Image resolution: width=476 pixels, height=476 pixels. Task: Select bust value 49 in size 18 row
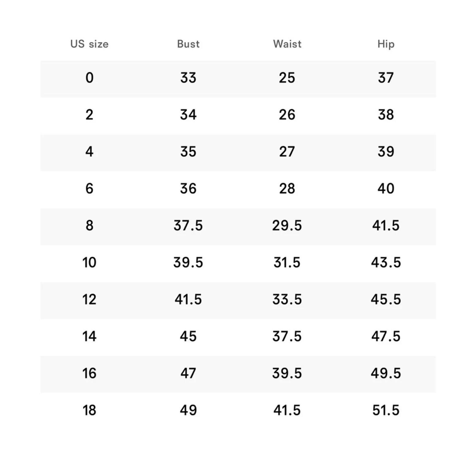pos(188,410)
